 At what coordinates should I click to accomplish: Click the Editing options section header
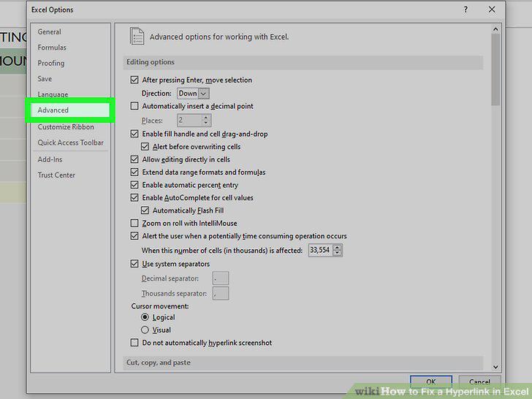(303, 62)
